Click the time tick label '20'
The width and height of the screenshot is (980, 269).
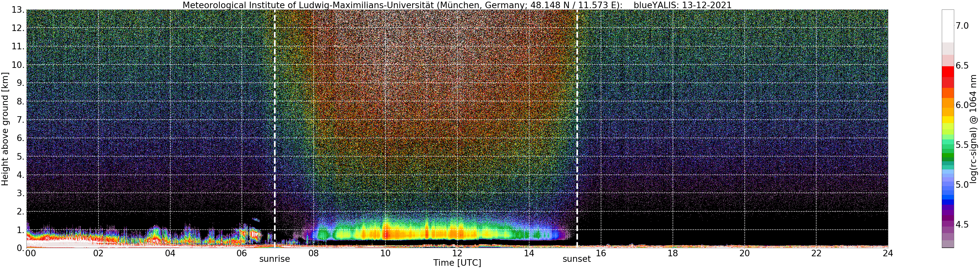[744, 253]
